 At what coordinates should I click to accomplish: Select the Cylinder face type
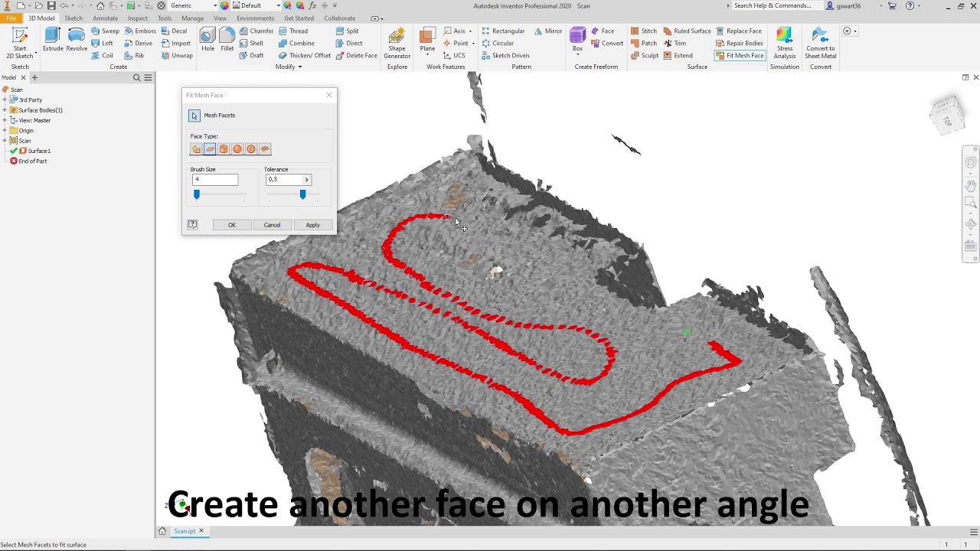224,149
